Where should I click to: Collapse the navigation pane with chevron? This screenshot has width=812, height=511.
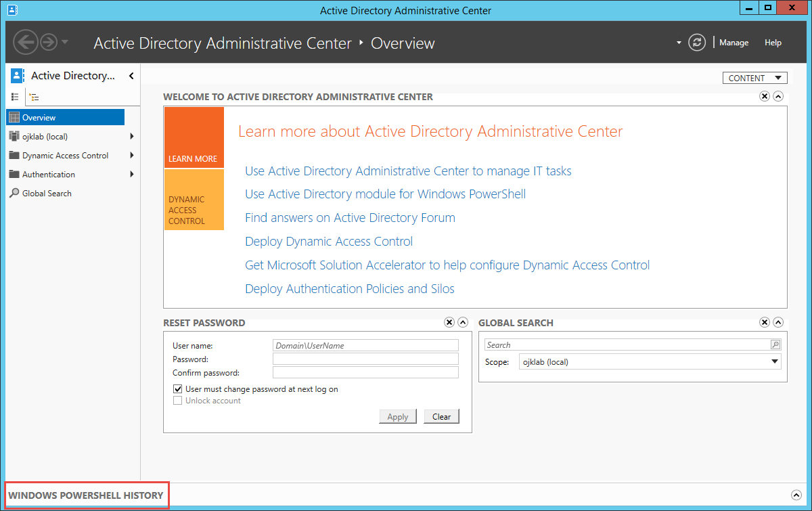tap(131, 76)
